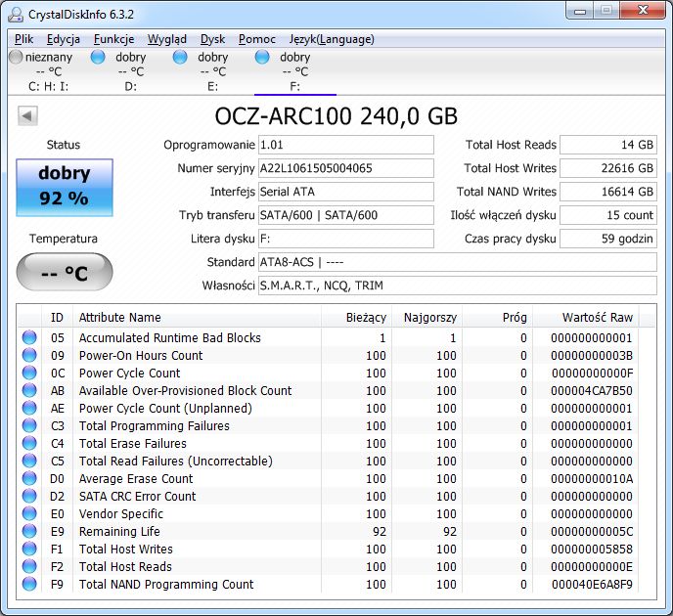
Task: Minimize the CrystalDiskInfo window
Action: (580, 11)
